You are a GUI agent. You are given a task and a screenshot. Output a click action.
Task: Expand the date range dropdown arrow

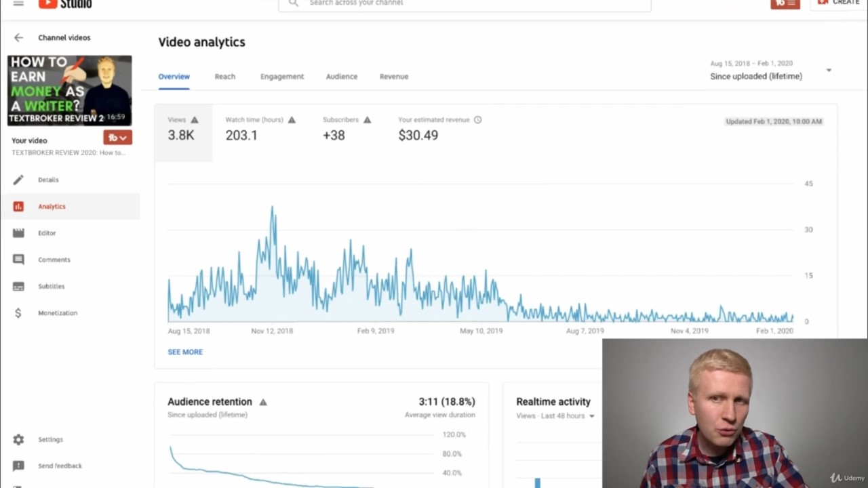829,70
